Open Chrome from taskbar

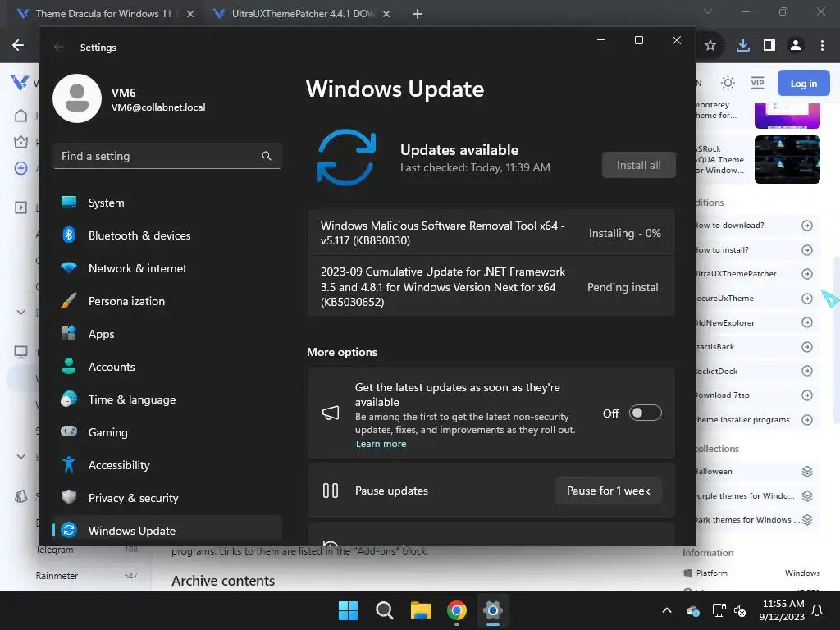456,610
